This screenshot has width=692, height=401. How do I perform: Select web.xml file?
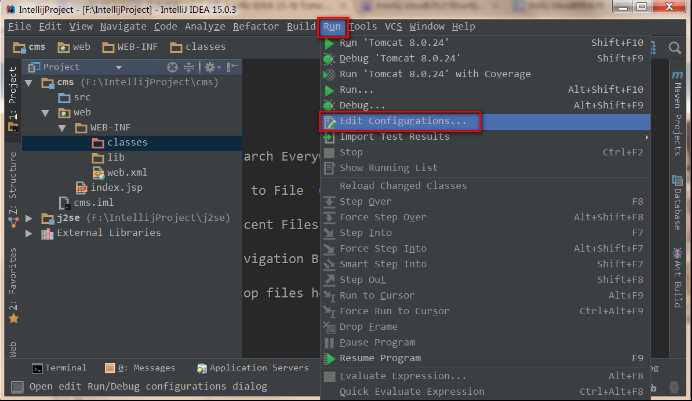[x=120, y=172]
